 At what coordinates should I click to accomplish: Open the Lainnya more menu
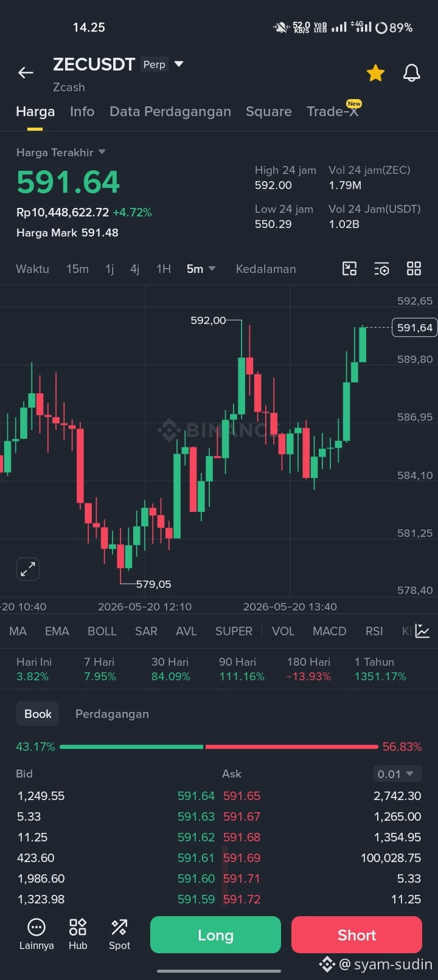click(36, 934)
